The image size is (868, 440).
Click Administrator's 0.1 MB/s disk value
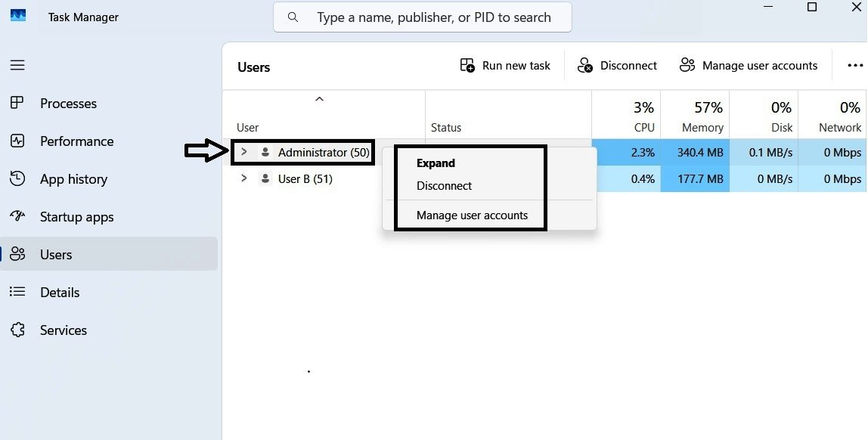pyautogui.click(x=770, y=153)
